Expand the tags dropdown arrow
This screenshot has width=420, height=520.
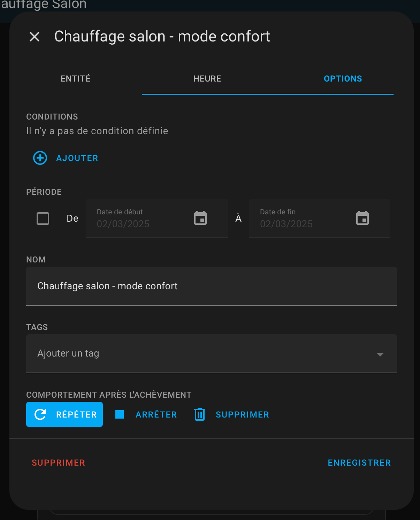(x=380, y=354)
